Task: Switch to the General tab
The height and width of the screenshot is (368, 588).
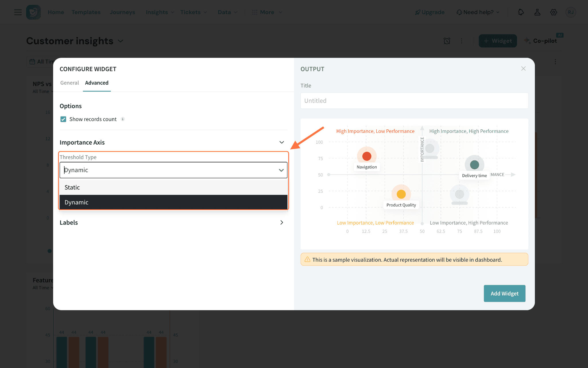Action: (69, 83)
